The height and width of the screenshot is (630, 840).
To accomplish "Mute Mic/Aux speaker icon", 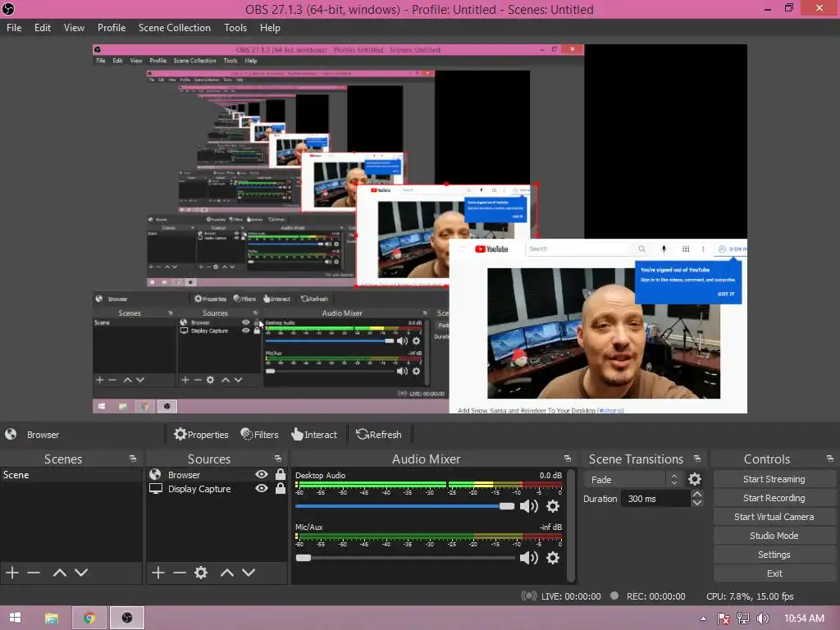I will [529, 558].
